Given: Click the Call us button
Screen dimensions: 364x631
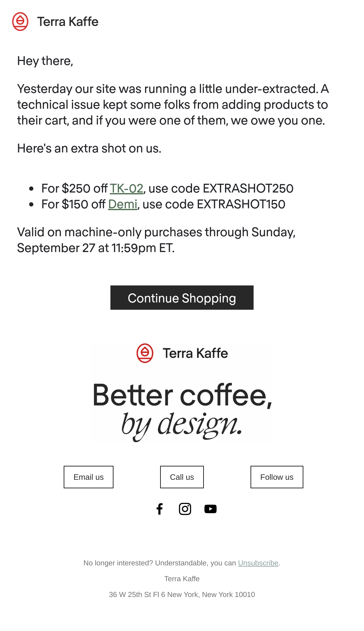Looking at the screenshot, I should 182,477.
